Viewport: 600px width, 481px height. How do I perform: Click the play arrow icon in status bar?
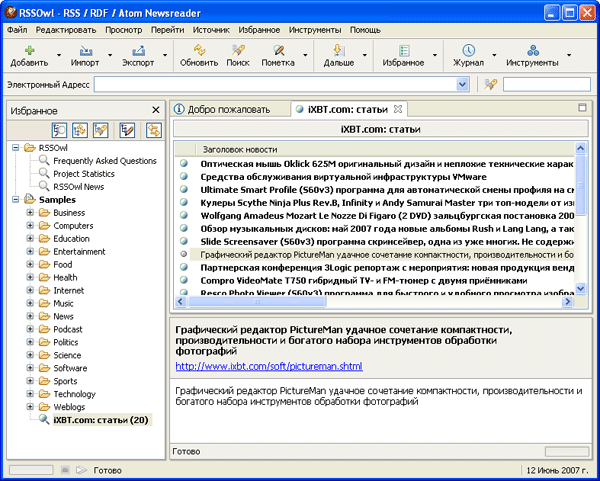[81, 470]
